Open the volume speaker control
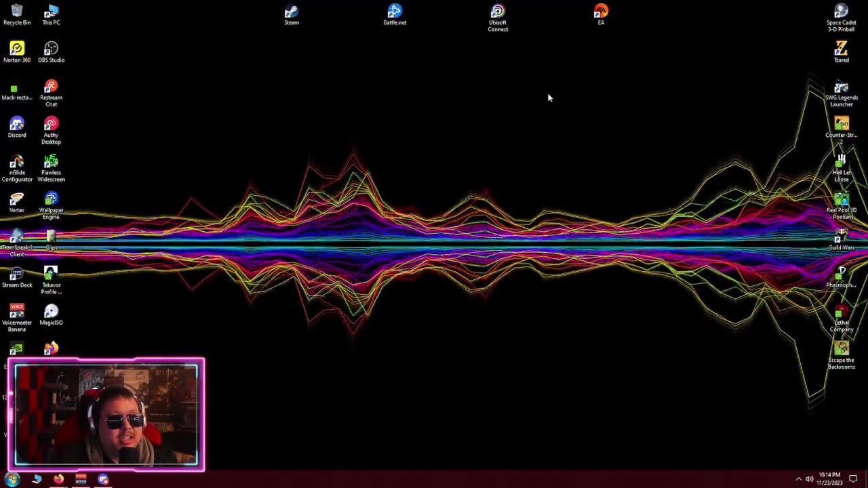 [x=810, y=479]
